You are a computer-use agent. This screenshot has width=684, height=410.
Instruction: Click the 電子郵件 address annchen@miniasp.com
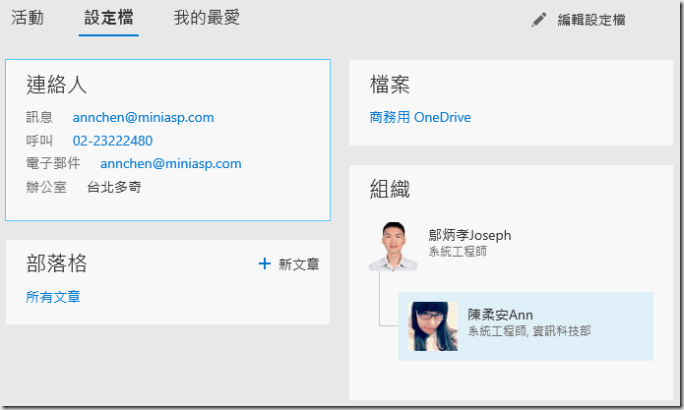click(170, 163)
